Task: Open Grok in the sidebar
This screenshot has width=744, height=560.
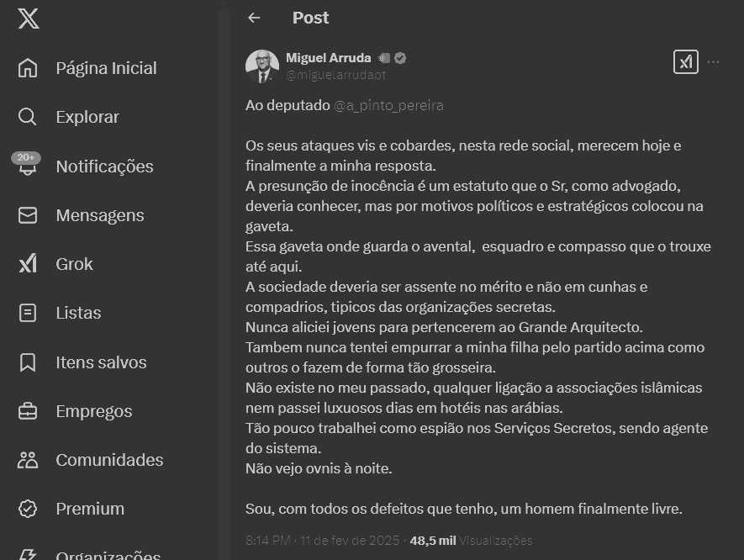Action: click(x=74, y=264)
